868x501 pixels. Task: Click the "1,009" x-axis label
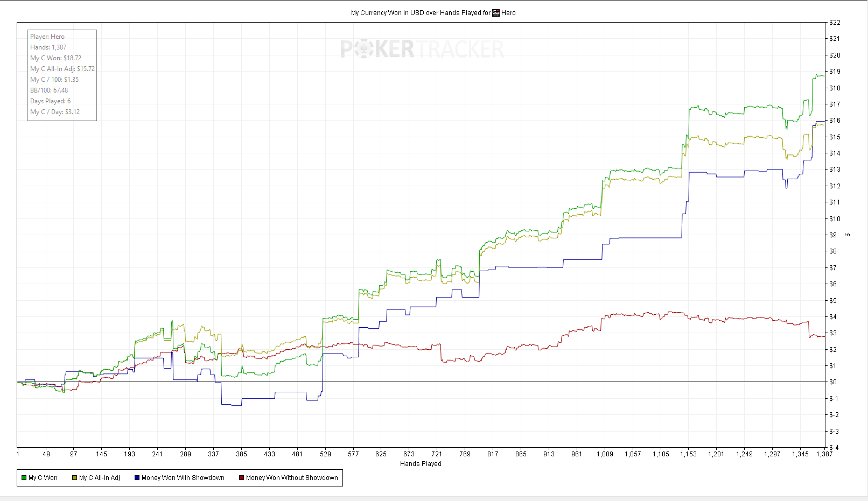tap(605, 454)
